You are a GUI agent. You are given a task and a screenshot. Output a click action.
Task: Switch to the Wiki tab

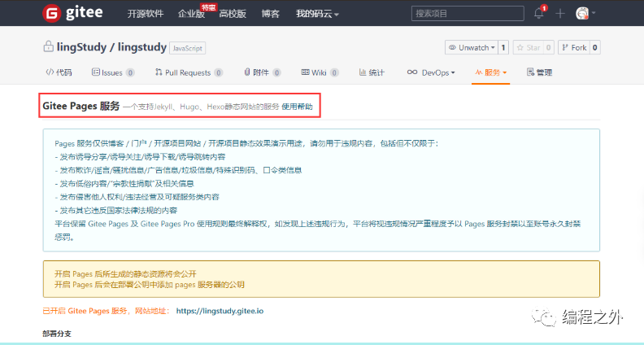point(320,72)
